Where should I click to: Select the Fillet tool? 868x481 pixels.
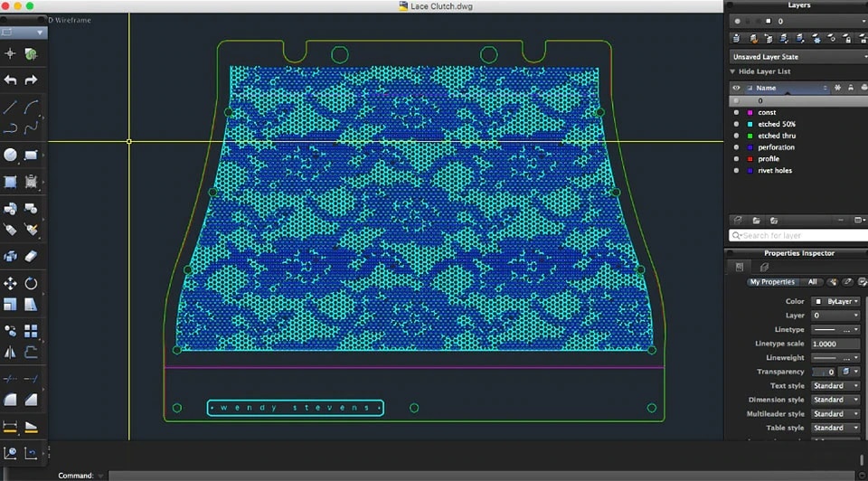pyautogui.click(x=10, y=400)
